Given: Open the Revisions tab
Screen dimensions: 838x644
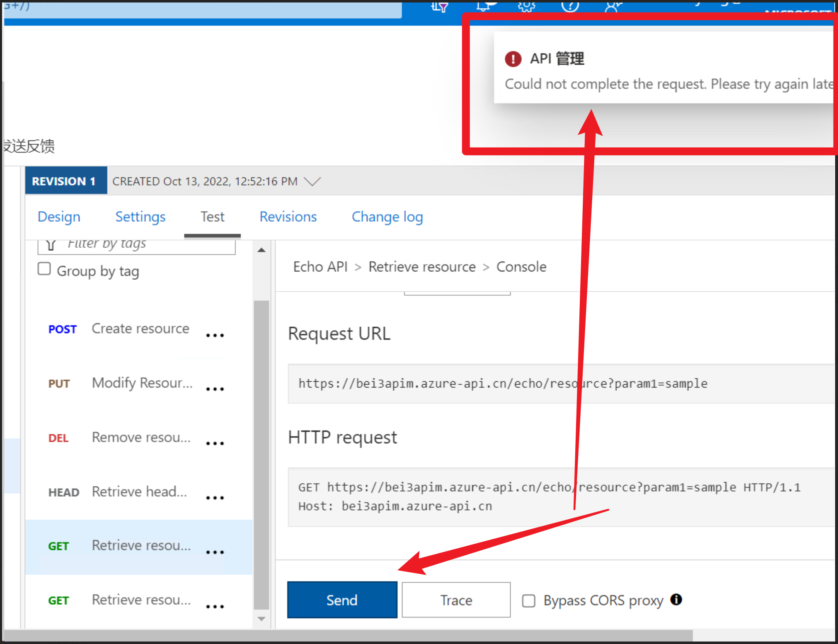Looking at the screenshot, I should (288, 217).
